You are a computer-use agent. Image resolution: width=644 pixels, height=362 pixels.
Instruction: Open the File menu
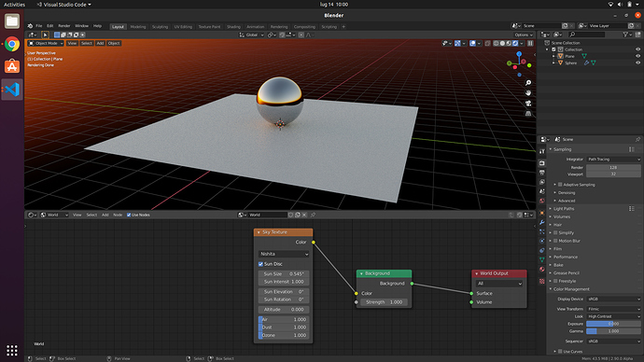(38, 26)
